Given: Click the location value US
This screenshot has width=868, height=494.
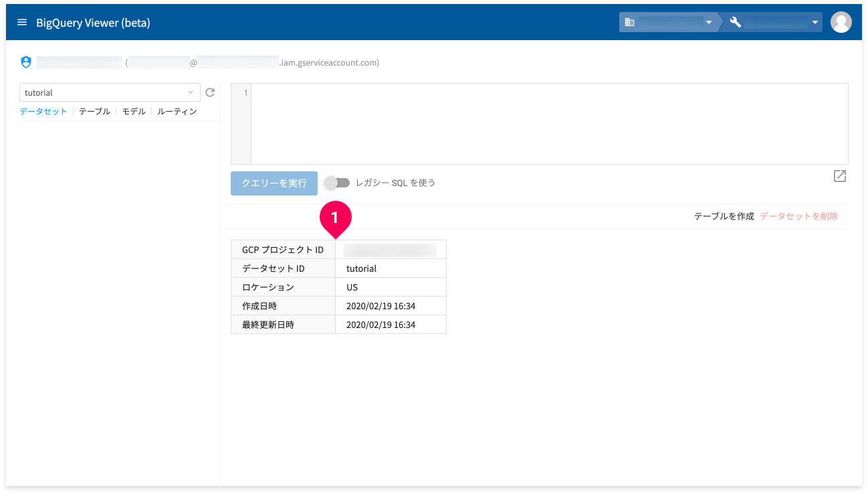Looking at the screenshot, I should 352,287.
